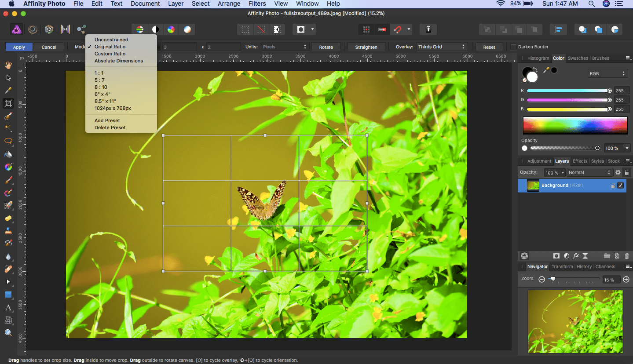Toggle the Background layer lock
The height and width of the screenshot is (364, 633).
[x=612, y=186]
